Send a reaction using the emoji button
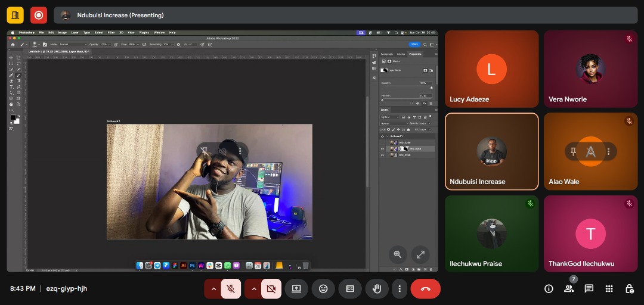Screen dimensions: 644x305 click(x=323, y=288)
